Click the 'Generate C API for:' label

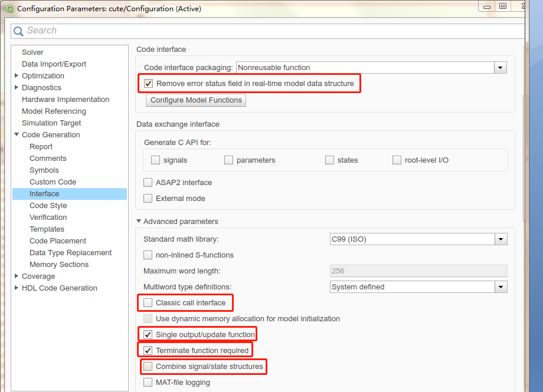178,142
